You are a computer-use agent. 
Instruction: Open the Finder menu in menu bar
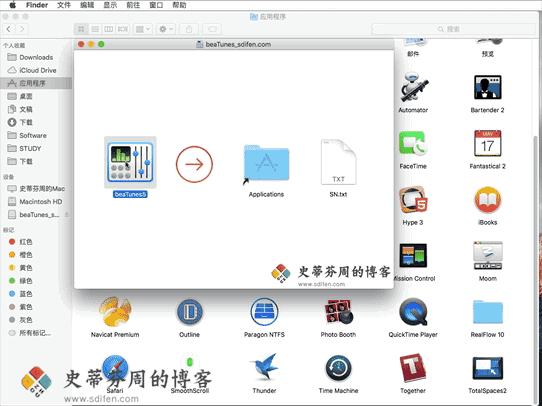37,5
